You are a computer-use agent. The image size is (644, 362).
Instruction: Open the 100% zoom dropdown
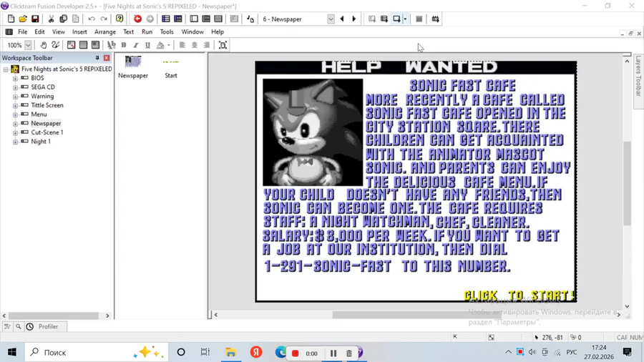click(28, 45)
